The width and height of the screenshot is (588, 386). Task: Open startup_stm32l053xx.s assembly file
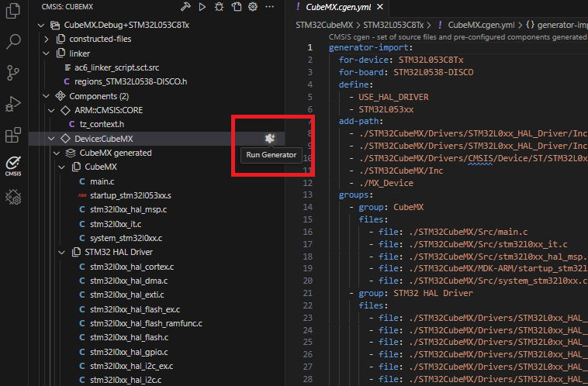click(130, 195)
